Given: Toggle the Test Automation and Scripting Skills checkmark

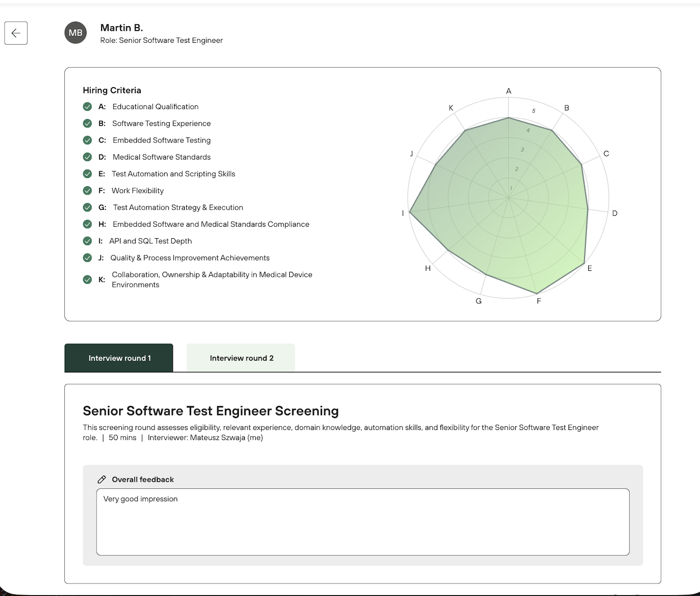Looking at the screenshot, I should click(x=87, y=174).
